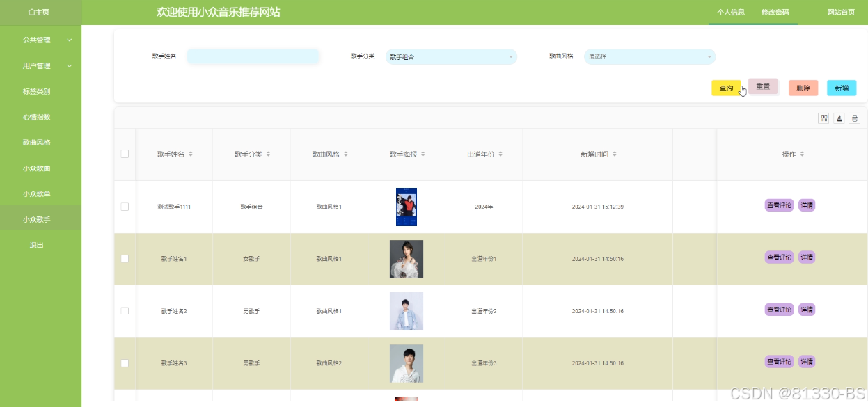Open the 歌曲风格 dropdown showing 请选择
This screenshot has width=868, height=407.
649,57
